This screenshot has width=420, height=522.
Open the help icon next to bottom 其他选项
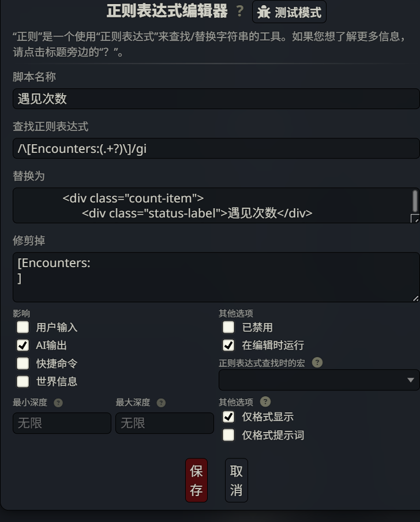point(265,402)
